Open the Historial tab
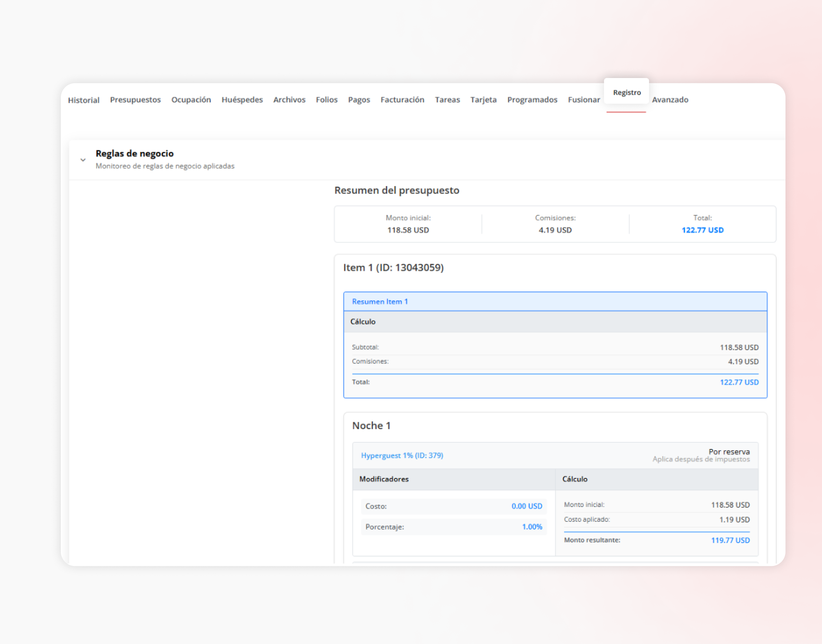Screen dimensions: 822x644 83,100
